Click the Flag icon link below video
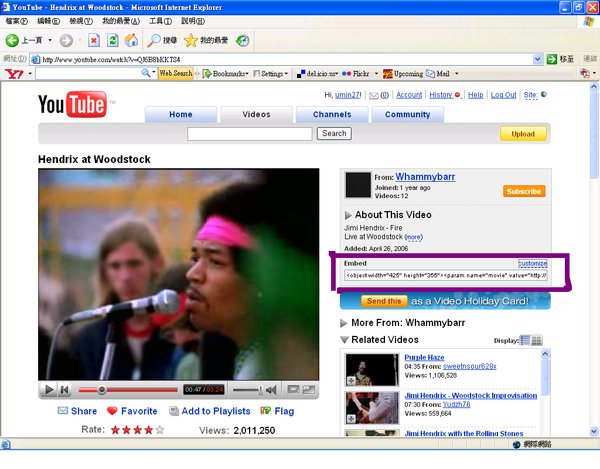Image resolution: width=600 pixels, height=469 pixels. point(277,411)
